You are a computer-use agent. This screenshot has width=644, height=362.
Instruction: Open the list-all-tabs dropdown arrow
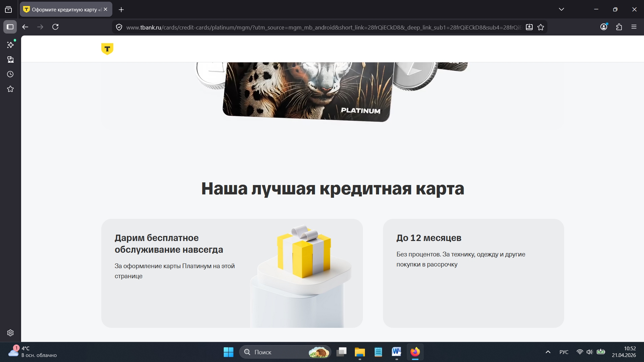click(561, 9)
